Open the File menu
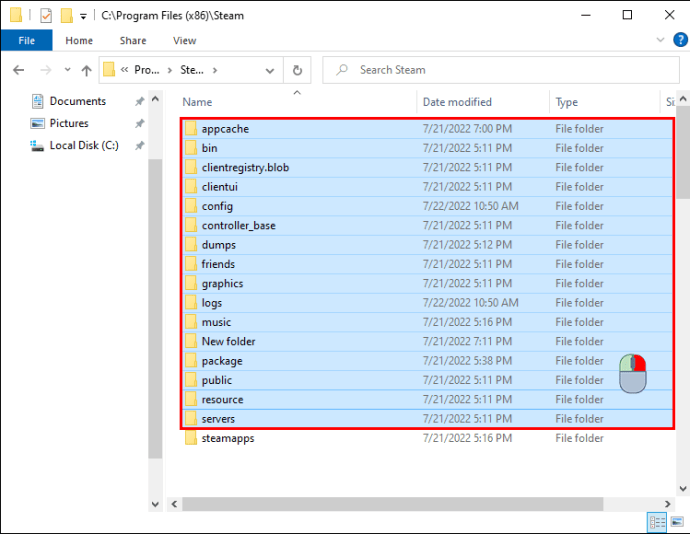The width and height of the screenshot is (690, 534). 26,41
